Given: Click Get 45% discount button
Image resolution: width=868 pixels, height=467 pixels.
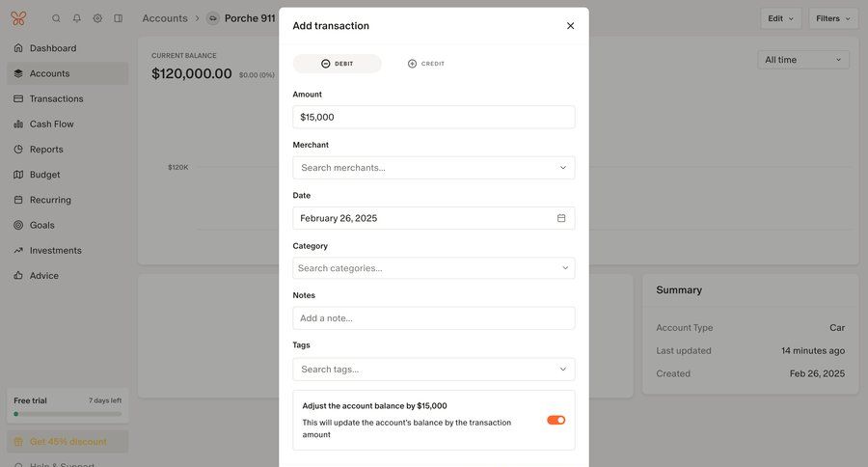Looking at the screenshot, I should click(x=68, y=442).
